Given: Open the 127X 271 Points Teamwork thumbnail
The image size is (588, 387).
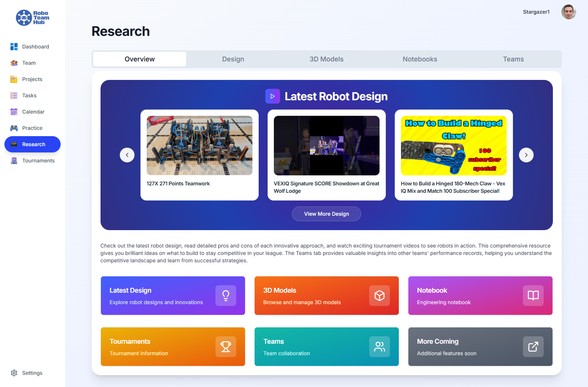Looking at the screenshot, I should 200,145.
